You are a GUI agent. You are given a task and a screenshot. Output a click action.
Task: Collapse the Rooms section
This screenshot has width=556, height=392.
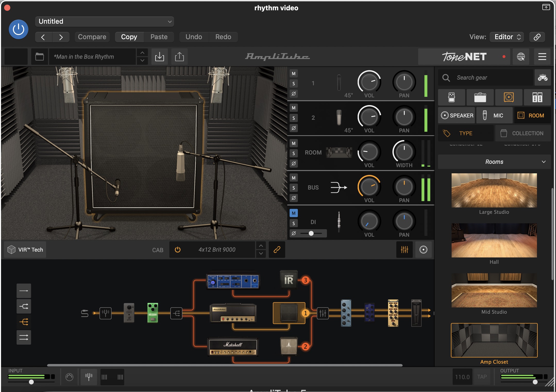click(x=494, y=162)
